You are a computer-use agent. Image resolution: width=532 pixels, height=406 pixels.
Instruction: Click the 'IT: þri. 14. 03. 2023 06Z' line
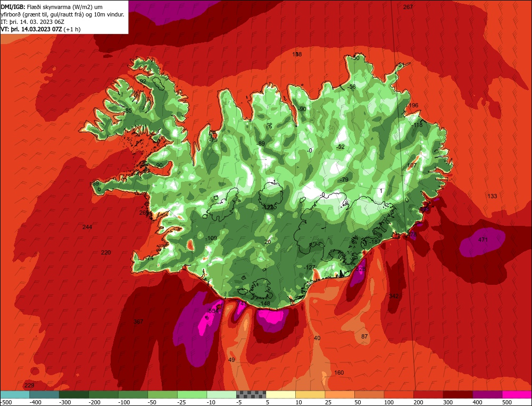point(31,22)
